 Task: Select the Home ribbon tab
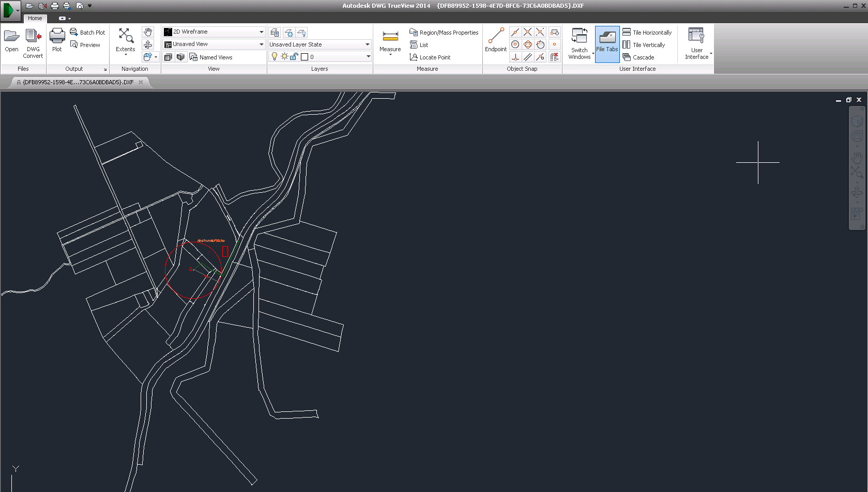(35, 18)
